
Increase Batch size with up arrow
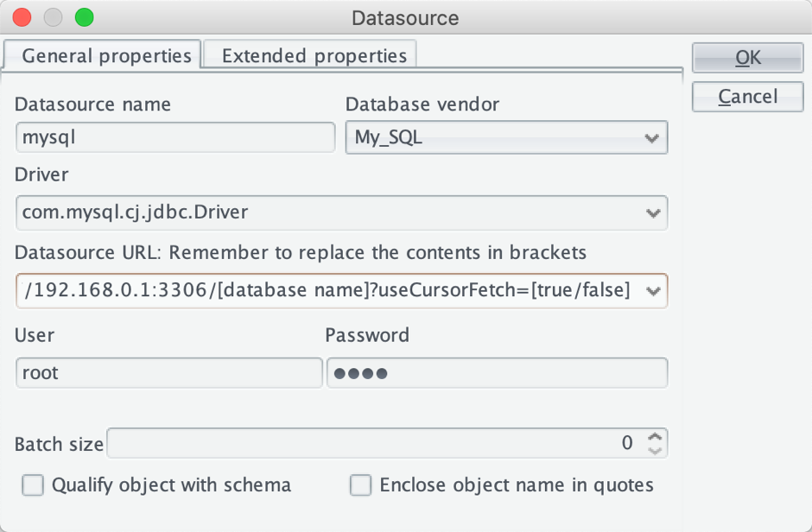click(x=656, y=437)
